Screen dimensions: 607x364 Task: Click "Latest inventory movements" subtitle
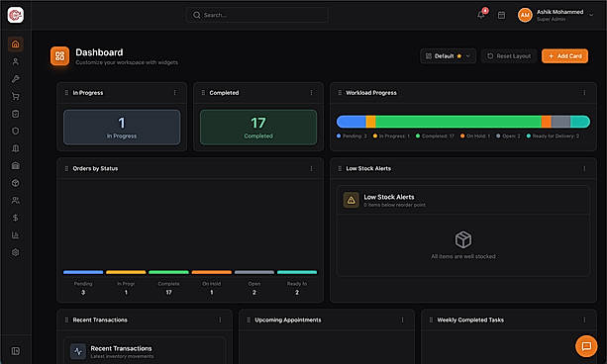(122, 356)
